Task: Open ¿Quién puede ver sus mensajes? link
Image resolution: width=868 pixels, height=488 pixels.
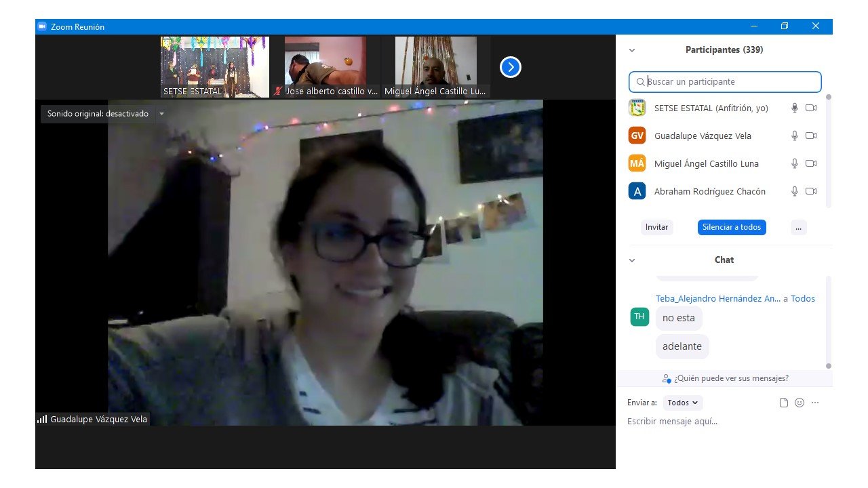Action: [x=725, y=378]
